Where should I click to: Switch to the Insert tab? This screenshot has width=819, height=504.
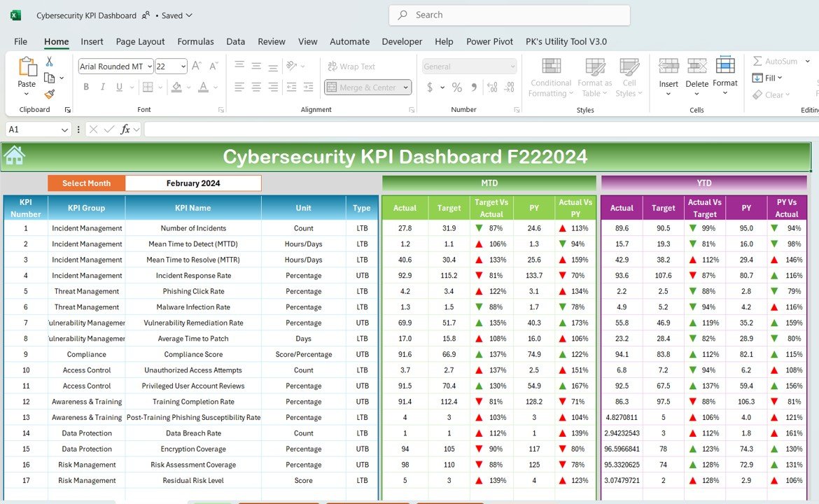click(x=92, y=41)
